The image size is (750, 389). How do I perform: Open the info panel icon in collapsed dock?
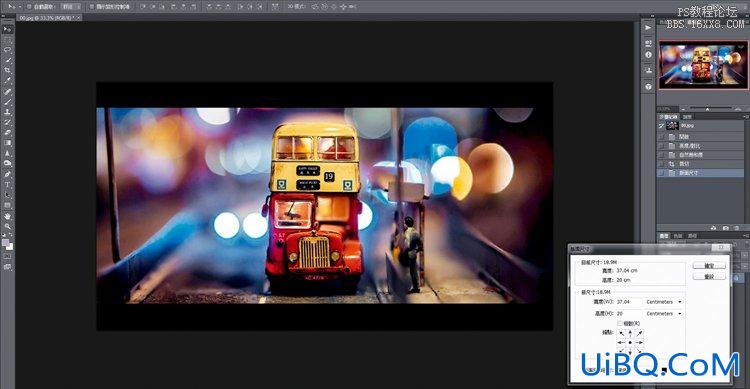648,55
